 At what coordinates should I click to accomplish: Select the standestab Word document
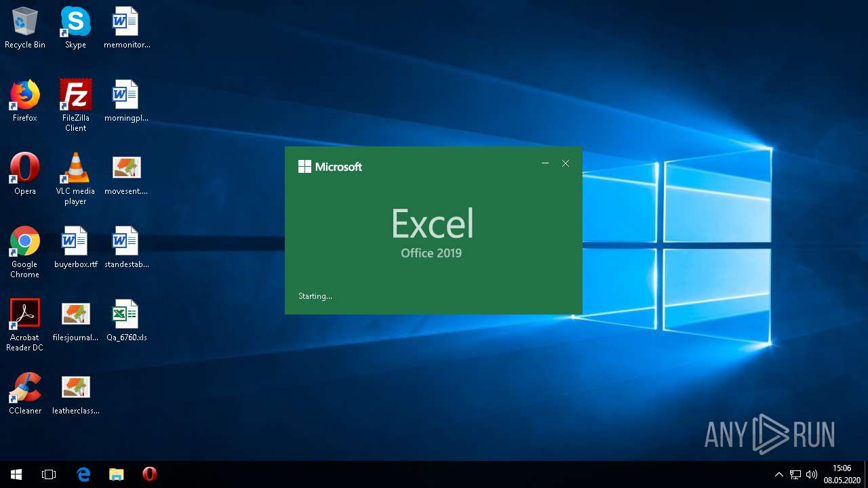pos(126,247)
